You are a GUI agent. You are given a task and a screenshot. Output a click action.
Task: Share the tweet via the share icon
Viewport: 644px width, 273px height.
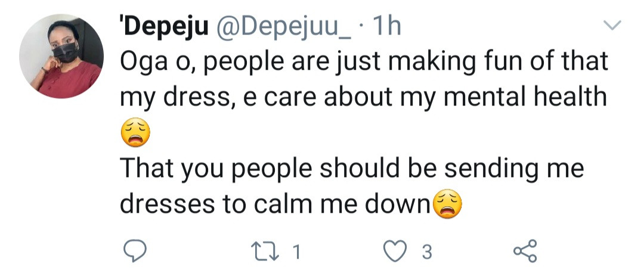[x=524, y=252]
